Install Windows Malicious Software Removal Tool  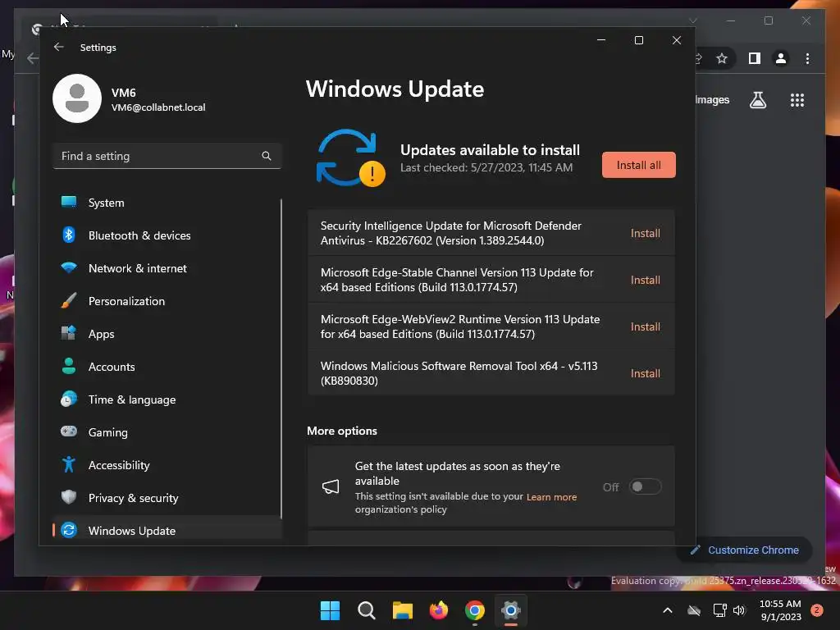(645, 373)
